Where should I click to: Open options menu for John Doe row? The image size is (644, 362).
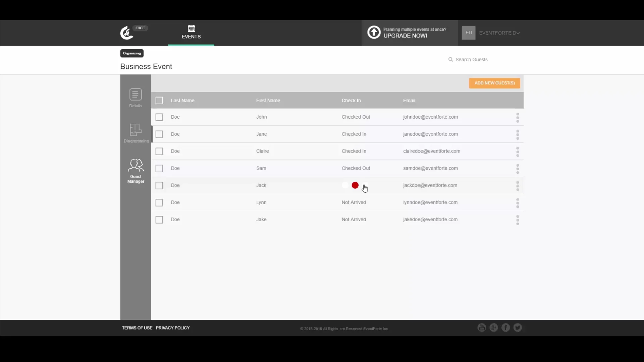[518, 118]
